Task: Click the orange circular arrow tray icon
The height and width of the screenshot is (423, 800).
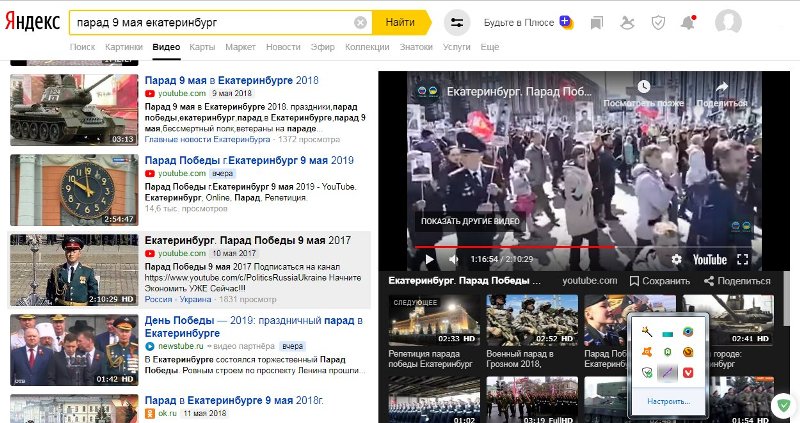Action: (x=688, y=352)
